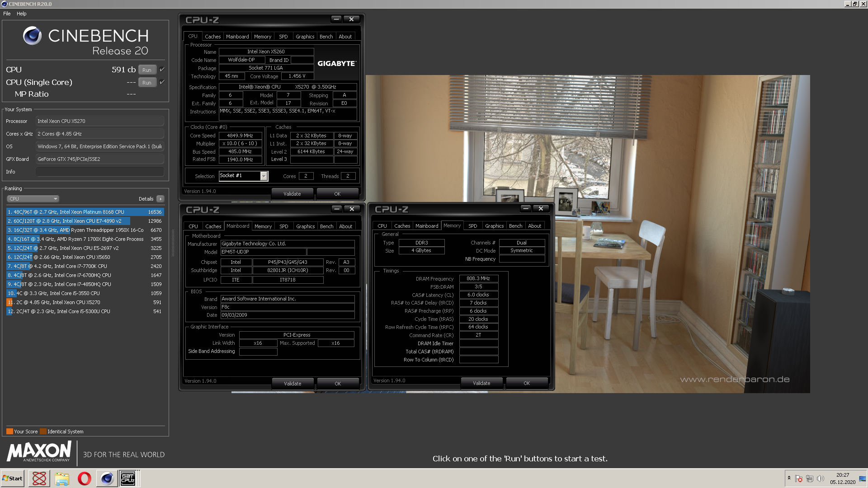The image size is (868, 488).
Task: Select ranking entry Core i5-5300U
Action: (x=85, y=311)
